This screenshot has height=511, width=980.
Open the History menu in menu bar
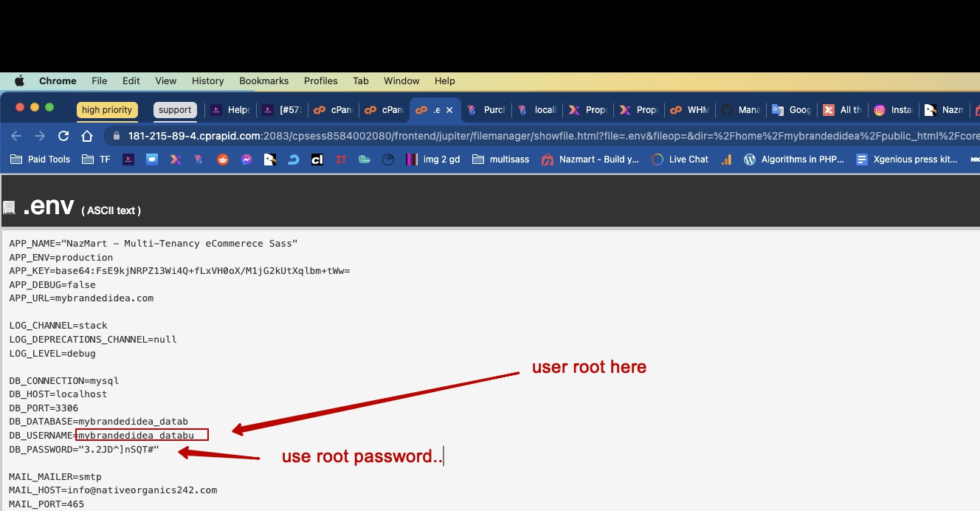(x=207, y=81)
